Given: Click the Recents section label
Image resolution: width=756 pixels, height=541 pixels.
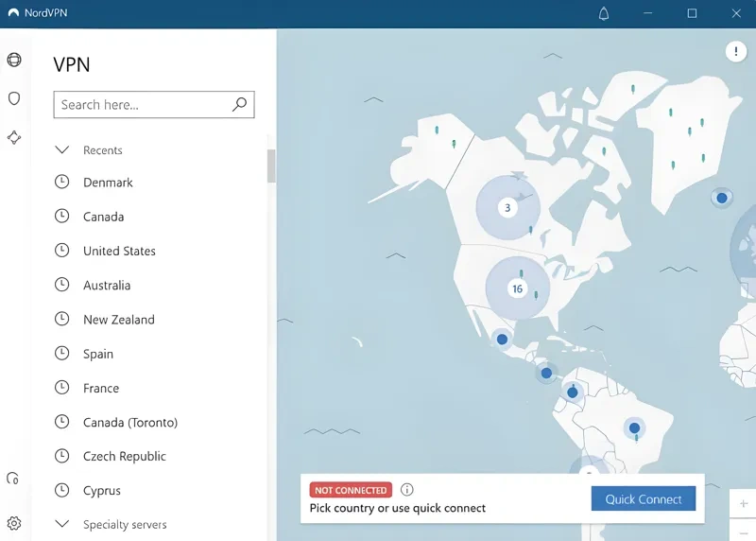Looking at the screenshot, I should 103,150.
